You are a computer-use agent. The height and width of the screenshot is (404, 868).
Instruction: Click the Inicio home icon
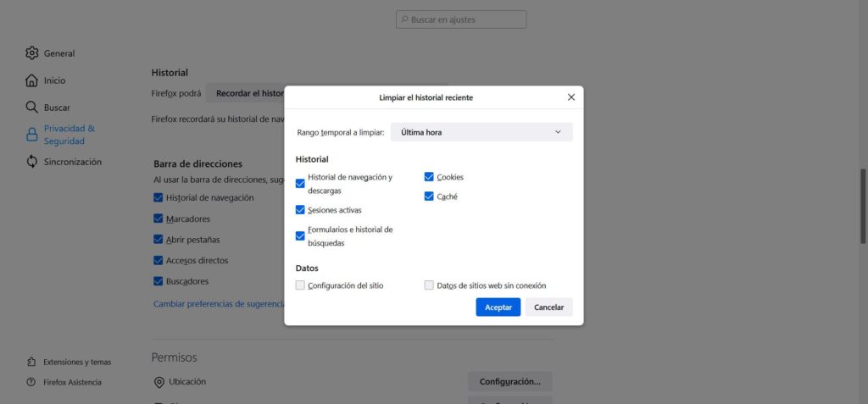pyautogui.click(x=31, y=80)
